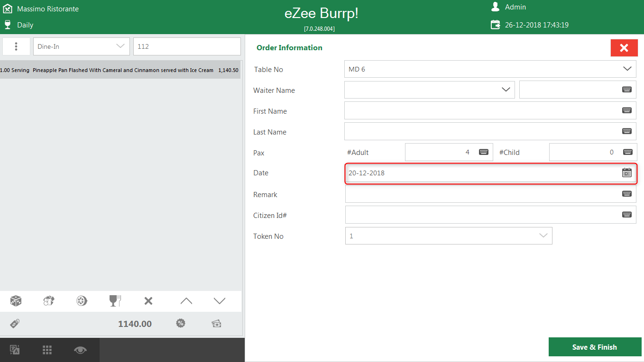This screenshot has width=644, height=362.
Task: Expand the Waiter Name dropdown
Action: pyautogui.click(x=506, y=90)
